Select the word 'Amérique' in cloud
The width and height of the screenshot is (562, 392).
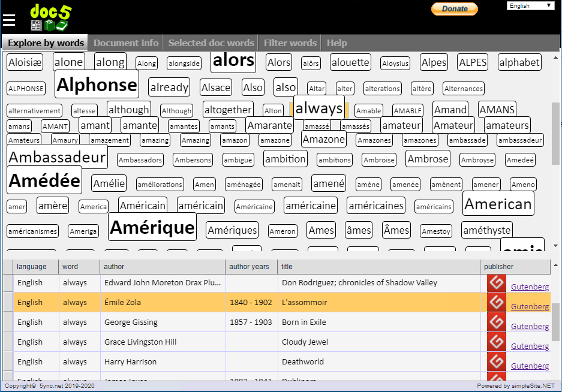point(152,227)
